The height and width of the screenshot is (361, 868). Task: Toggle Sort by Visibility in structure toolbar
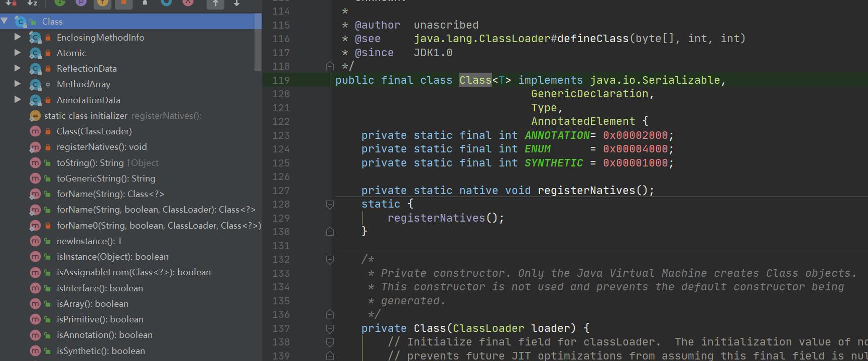pyautogui.click(x=11, y=3)
